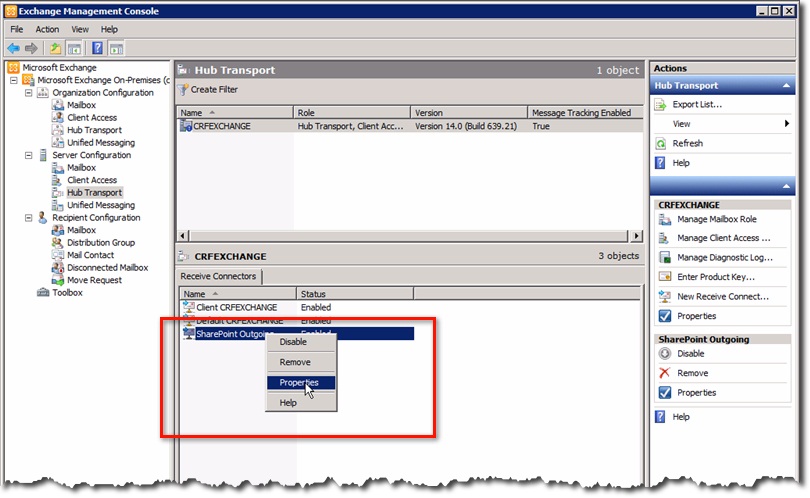Click the Toolbox icon in tree
810x498 pixels.
tap(43, 293)
